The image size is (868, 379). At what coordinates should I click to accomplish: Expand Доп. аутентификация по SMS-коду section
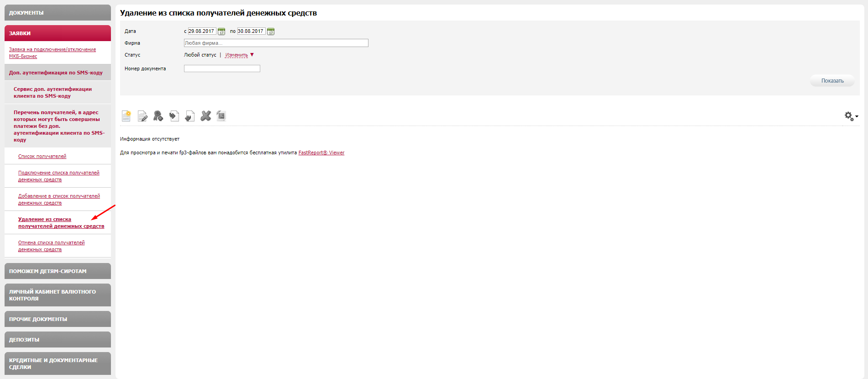pyautogui.click(x=58, y=73)
